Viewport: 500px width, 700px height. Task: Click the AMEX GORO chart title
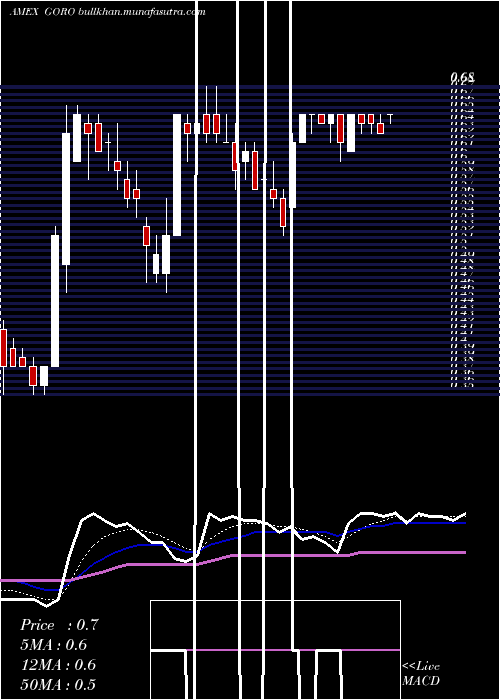pos(43,12)
